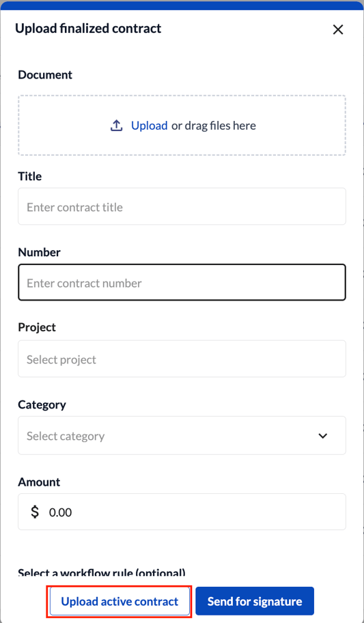Expand the Category chevron arrow
Viewport: 364px width, 623px height.
322,436
